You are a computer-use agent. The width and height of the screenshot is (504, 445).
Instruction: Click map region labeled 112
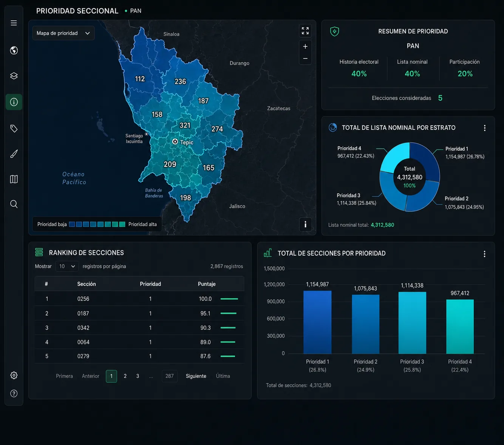coord(140,79)
